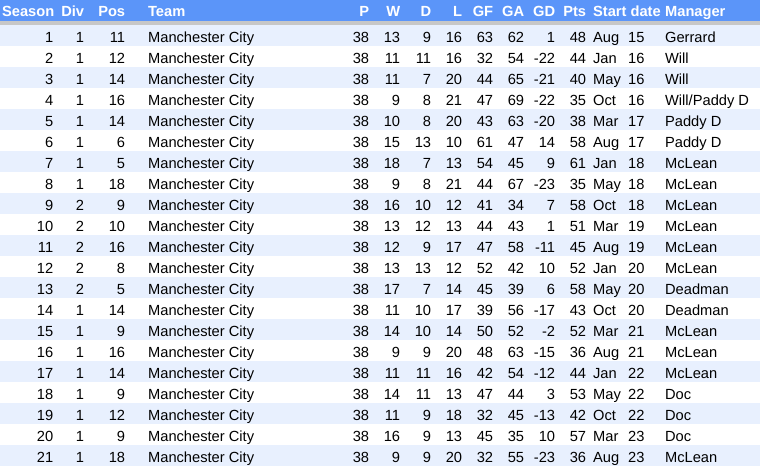Select the Pos column header
The image size is (760, 466).
tap(111, 11)
